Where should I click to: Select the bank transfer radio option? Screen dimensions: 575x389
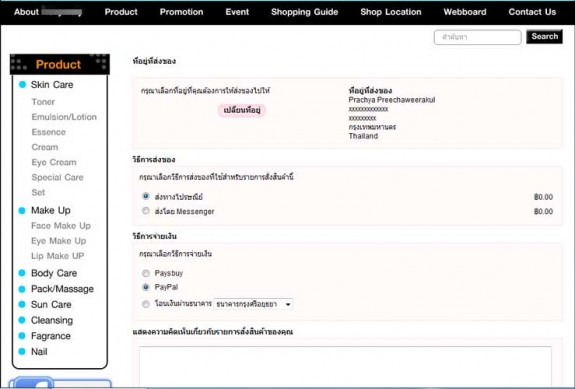[x=146, y=304]
